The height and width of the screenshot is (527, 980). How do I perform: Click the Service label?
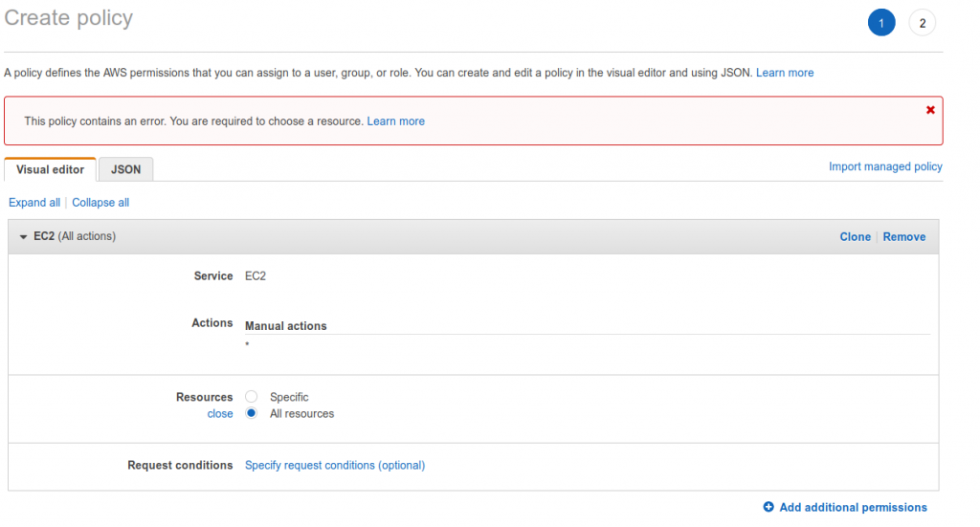[213, 276]
